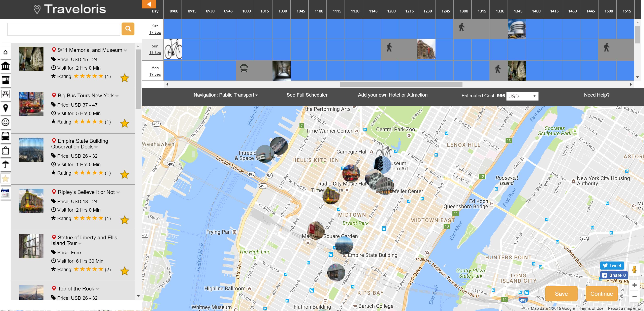The height and width of the screenshot is (311, 644).
Task: Click the Guggenheim thumbnail on Sat 17 Sep
Action: (x=517, y=29)
